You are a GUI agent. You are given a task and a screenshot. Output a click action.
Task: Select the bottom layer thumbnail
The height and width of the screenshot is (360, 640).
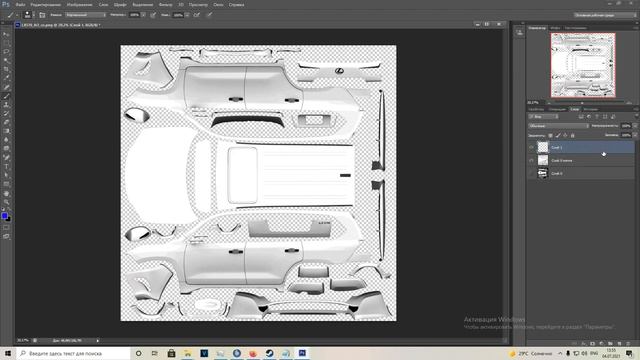[x=542, y=173]
